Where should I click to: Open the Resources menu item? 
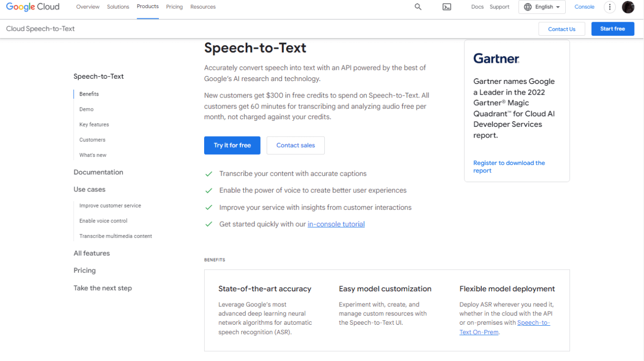pyautogui.click(x=203, y=7)
